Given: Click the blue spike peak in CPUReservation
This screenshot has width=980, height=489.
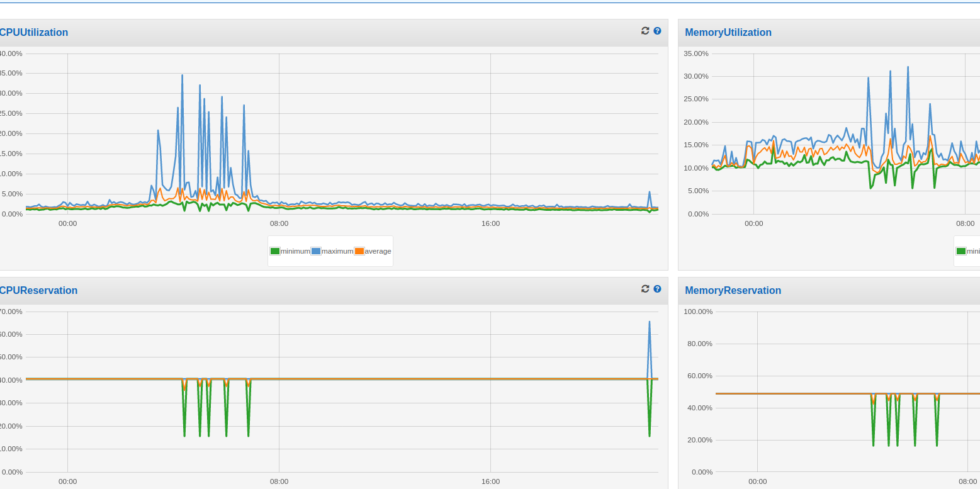Looking at the screenshot, I should tap(650, 322).
